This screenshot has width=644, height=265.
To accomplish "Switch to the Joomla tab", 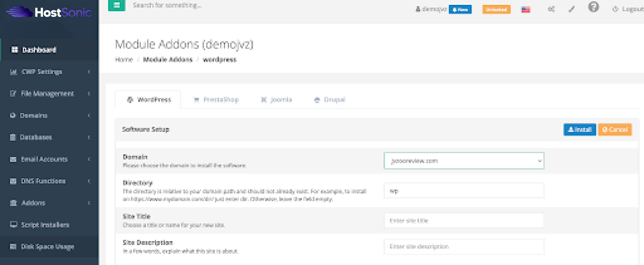I will [276, 100].
